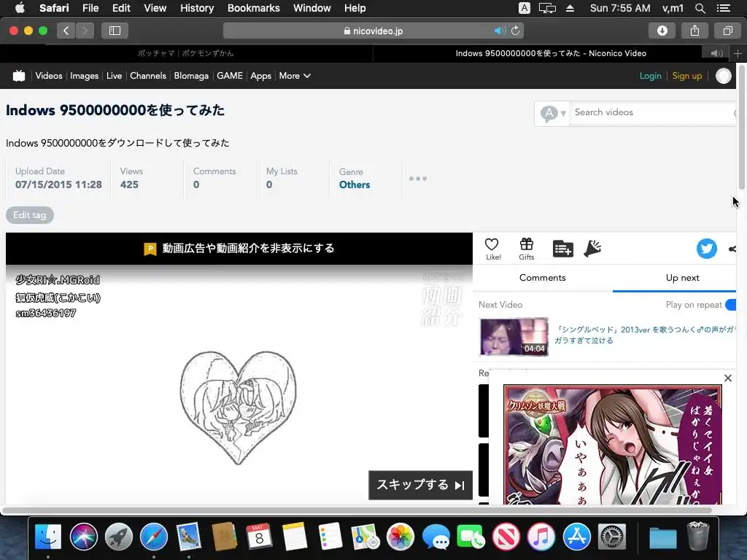This screenshot has height=560, width=747.
Task: Open the シングルベッド next video title
Action: point(645,335)
